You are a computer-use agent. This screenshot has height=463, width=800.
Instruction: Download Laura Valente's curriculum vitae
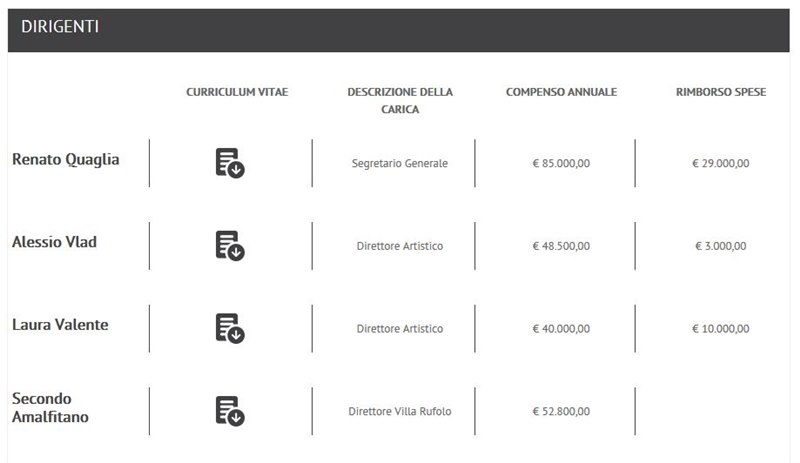pos(230,328)
